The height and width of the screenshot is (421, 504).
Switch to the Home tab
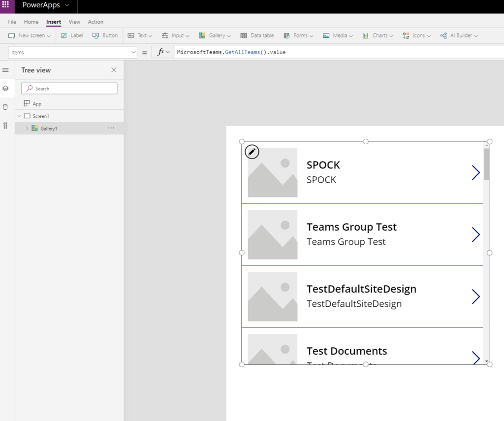tap(31, 22)
